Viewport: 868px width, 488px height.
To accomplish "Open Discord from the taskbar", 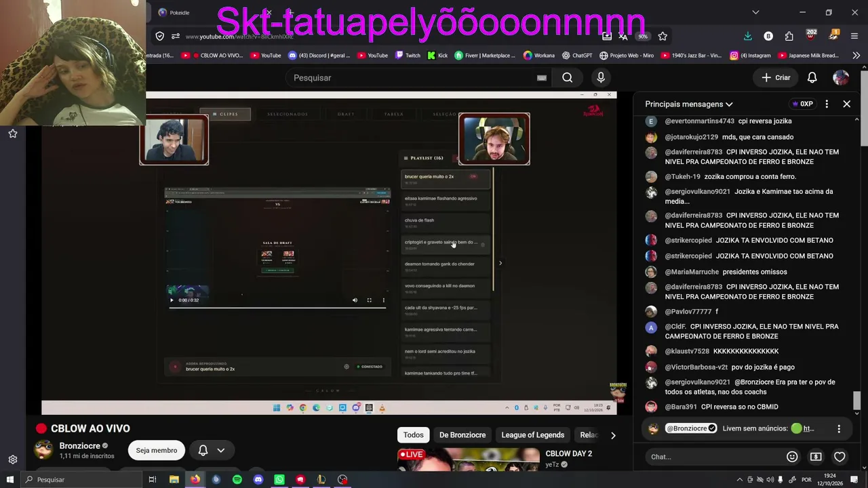I will tap(258, 479).
